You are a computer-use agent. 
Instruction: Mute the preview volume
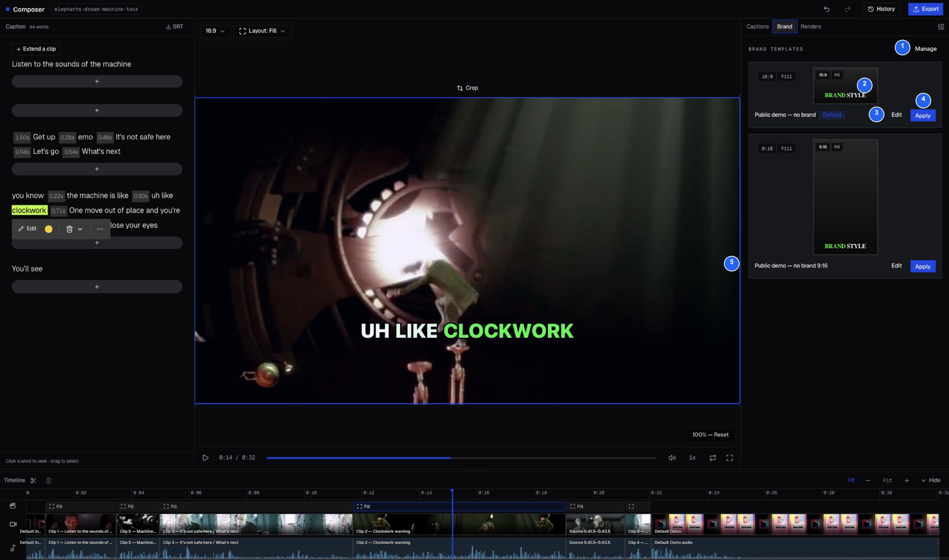(672, 458)
